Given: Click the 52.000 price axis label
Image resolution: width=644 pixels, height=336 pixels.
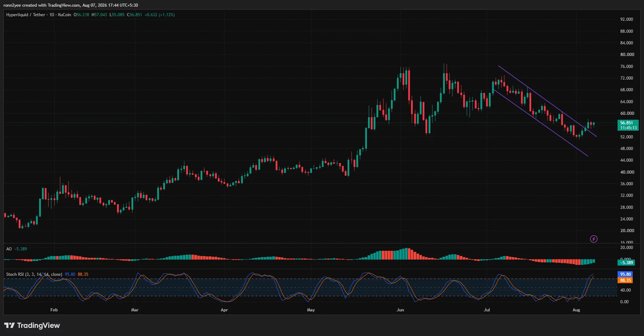Looking at the screenshot, I should (x=627, y=137).
